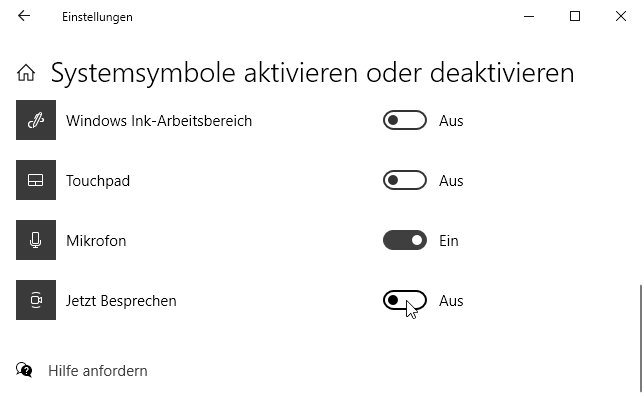Disable the Mikrofon toggle

(405, 240)
